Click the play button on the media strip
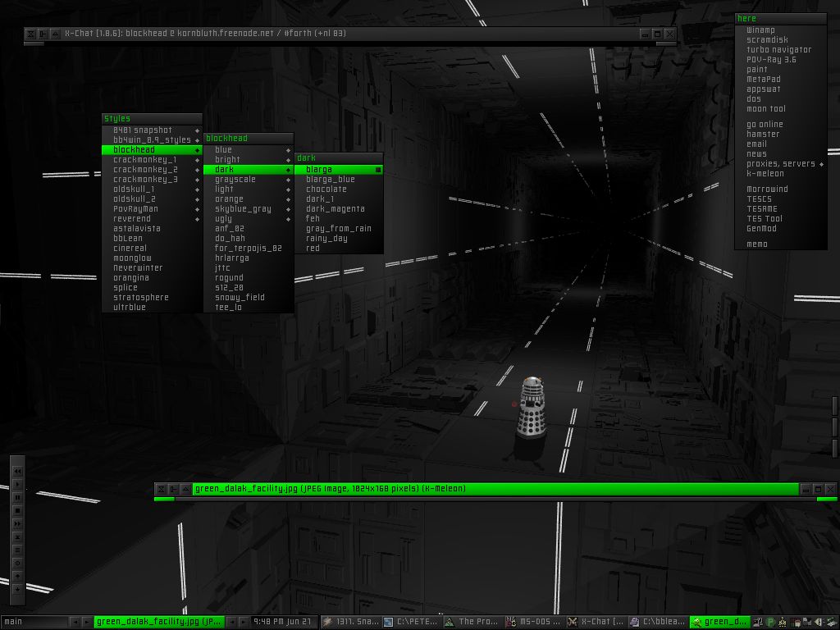This screenshot has width=840, height=630. click(x=18, y=484)
